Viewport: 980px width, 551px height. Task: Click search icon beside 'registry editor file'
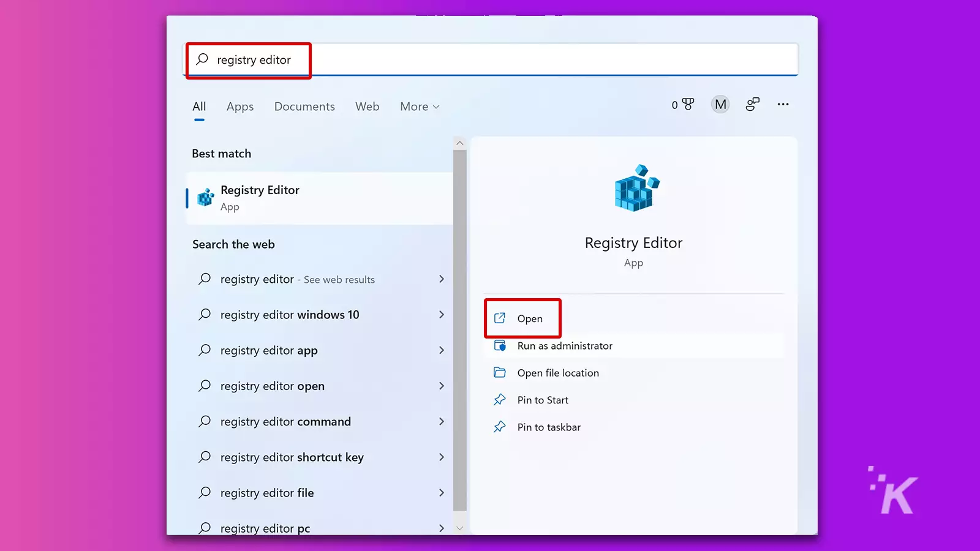205,492
